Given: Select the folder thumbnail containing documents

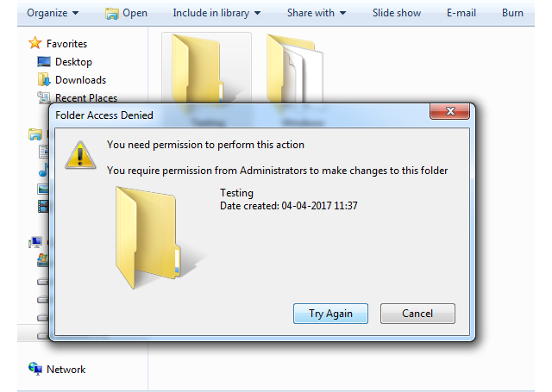Looking at the screenshot, I should [x=295, y=69].
